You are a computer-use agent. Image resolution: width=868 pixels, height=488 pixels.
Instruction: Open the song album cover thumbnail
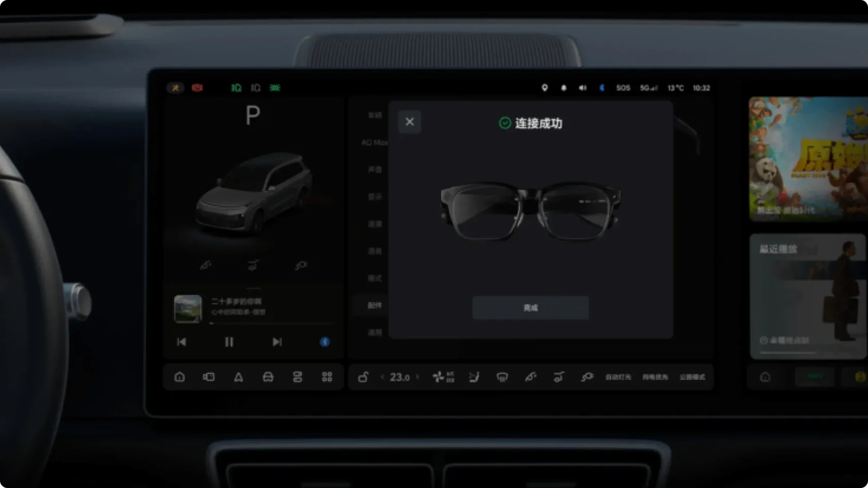[x=188, y=309]
